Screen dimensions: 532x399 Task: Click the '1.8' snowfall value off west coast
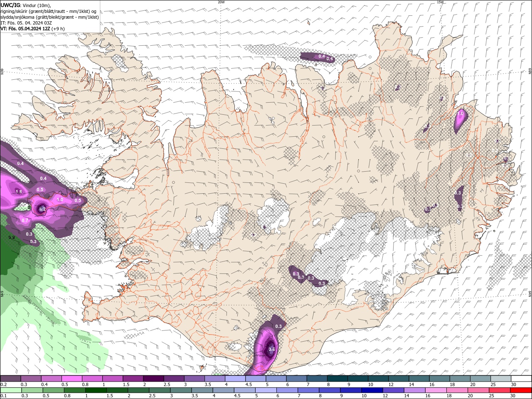coord(18,192)
